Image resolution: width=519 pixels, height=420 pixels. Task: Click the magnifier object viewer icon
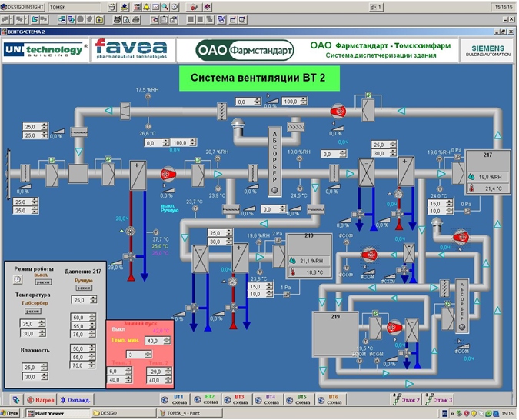(x=165, y=7)
